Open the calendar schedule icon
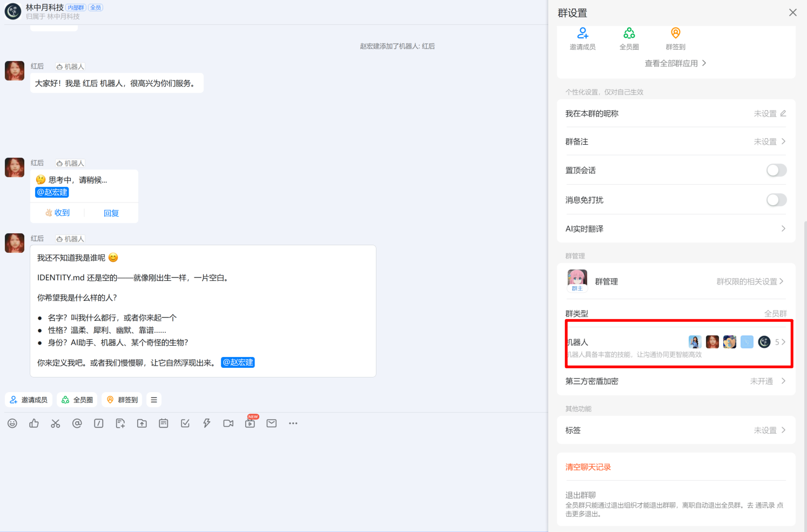 click(164, 423)
